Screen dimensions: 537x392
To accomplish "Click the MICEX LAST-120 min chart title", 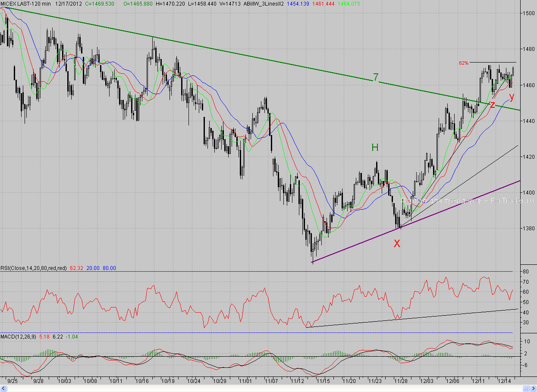I will (25, 3).
